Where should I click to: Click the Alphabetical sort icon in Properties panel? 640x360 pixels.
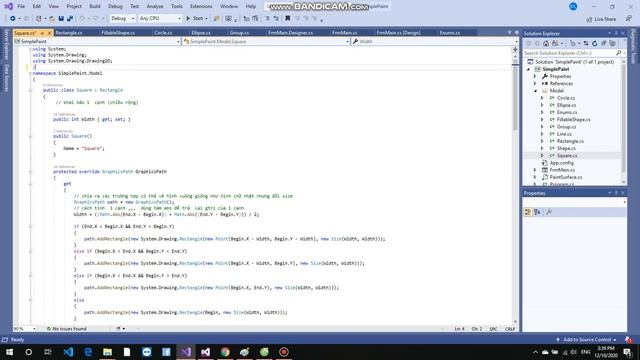(x=537, y=212)
